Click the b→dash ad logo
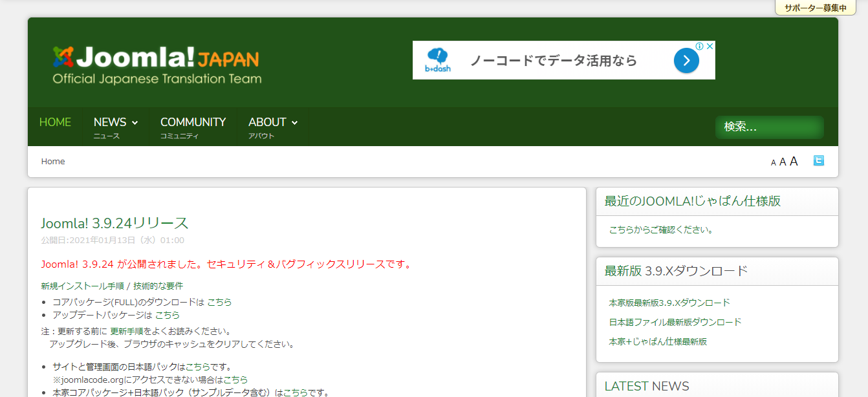The image size is (868, 397). 438,60
